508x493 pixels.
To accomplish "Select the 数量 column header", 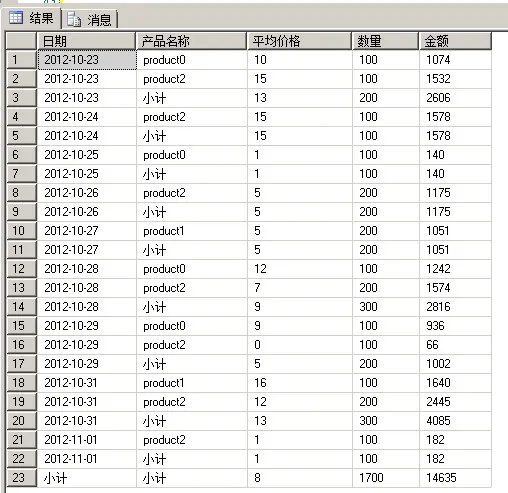I will tap(385, 41).
